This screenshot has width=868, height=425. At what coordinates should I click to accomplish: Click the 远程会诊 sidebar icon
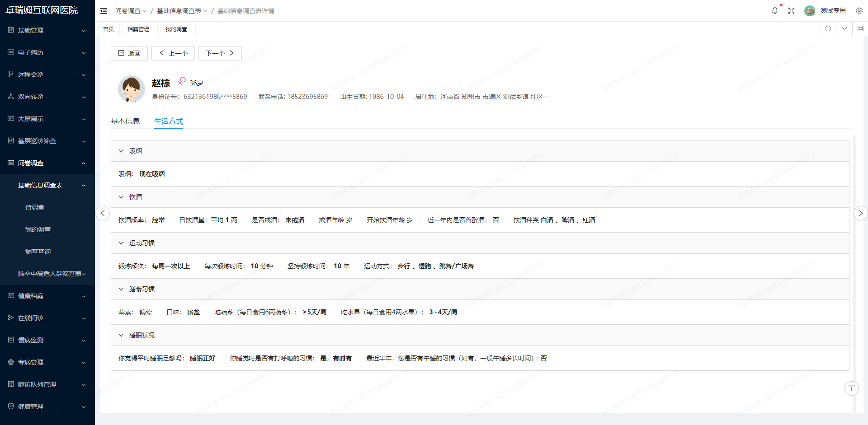(11, 74)
